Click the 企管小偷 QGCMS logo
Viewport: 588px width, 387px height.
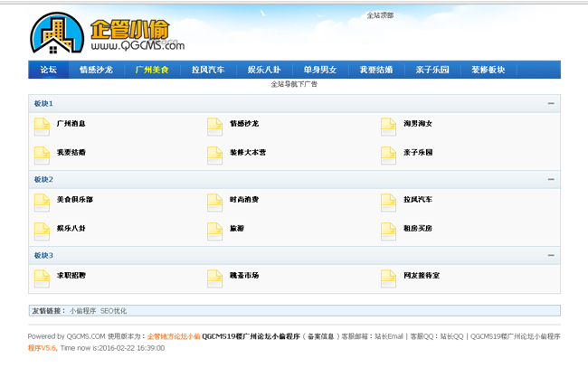coord(108,33)
